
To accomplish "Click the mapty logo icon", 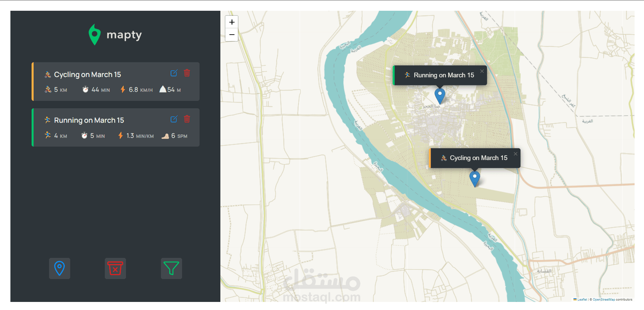I will click(95, 34).
